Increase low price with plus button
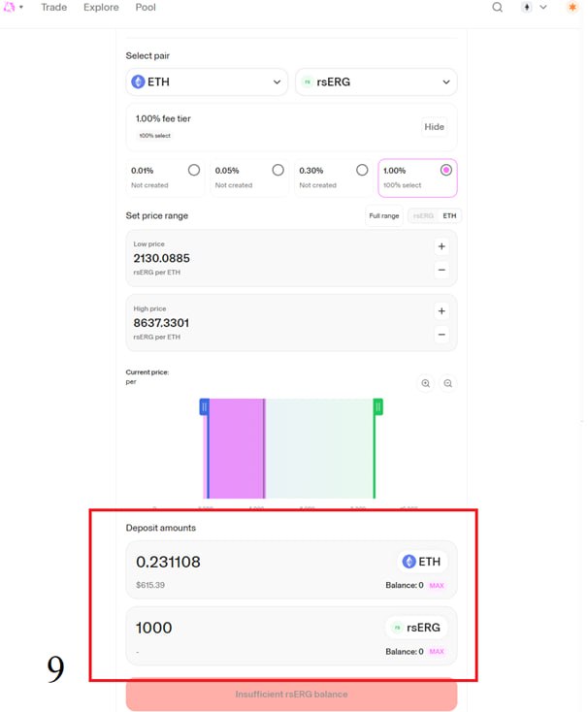The height and width of the screenshot is (712, 588). click(441, 246)
